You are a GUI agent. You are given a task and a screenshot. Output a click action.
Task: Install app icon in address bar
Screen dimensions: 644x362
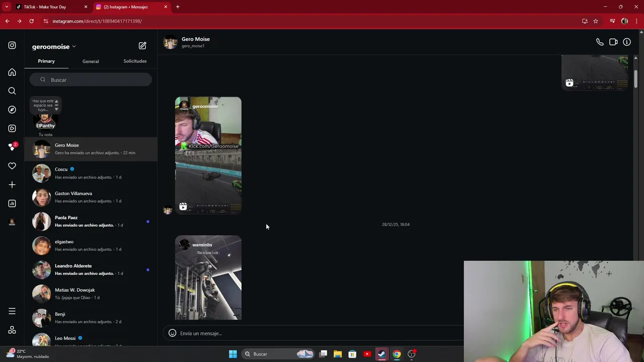pos(585,21)
